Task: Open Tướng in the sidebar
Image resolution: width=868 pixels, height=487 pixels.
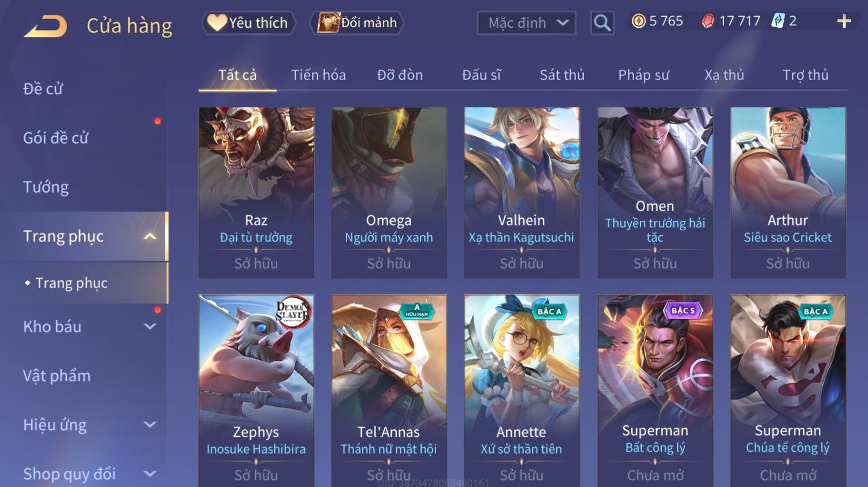Action: tap(46, 187)
